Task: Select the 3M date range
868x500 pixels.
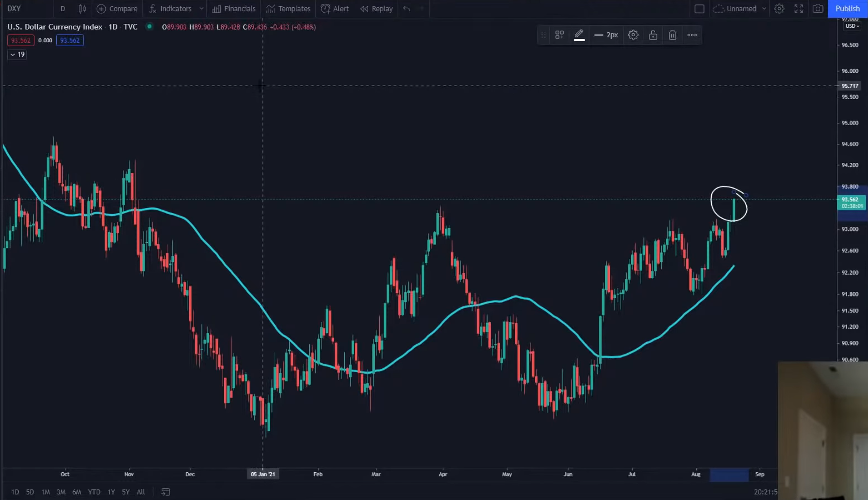Action: [x=61, y=492]
